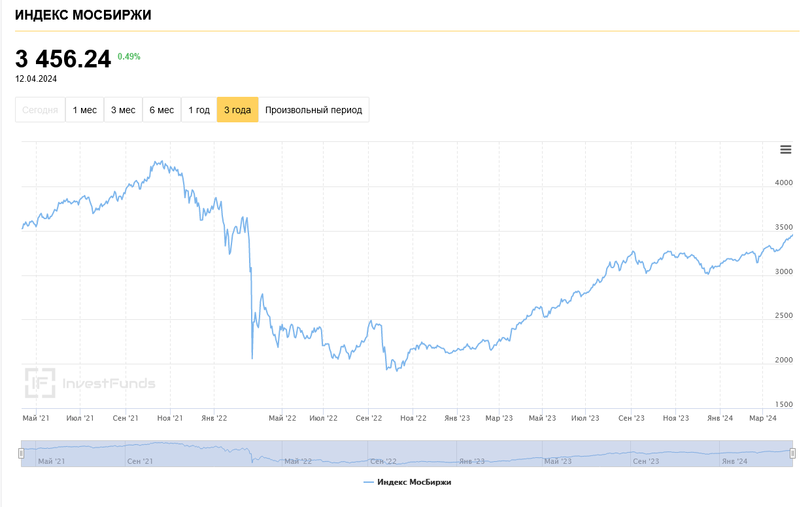Choose the 6 мес period
The image size is (812, 507).
coord(161,110)
